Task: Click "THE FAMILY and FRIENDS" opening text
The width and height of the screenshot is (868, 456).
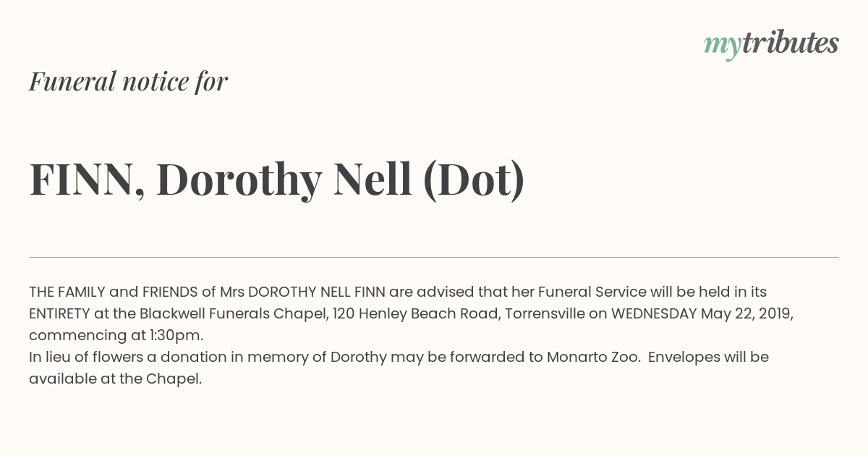Action: [x=114, y=292]
